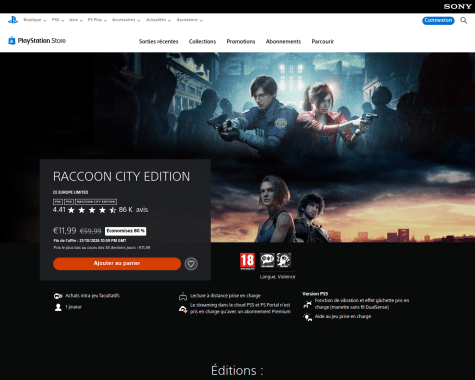Click the crossed-out €59,99 original price
Image resolution: width=475 pixels, height=380 pixels.
(x=91, y=231)
